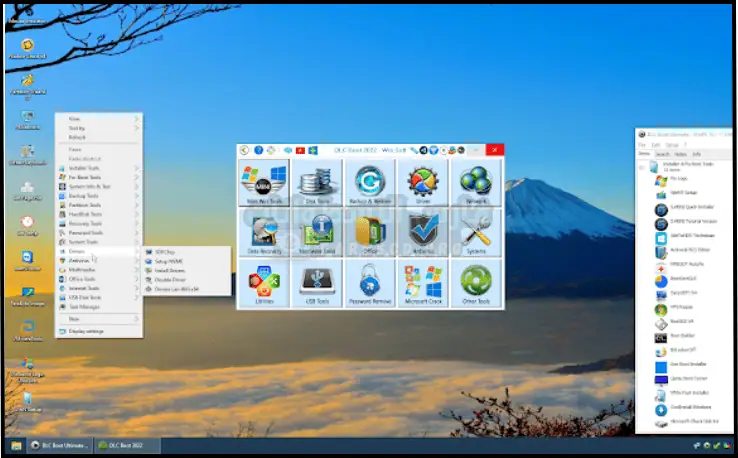Launch the USB Tools tile
This screenshot has width=738, height=458.
coord(318,283)
